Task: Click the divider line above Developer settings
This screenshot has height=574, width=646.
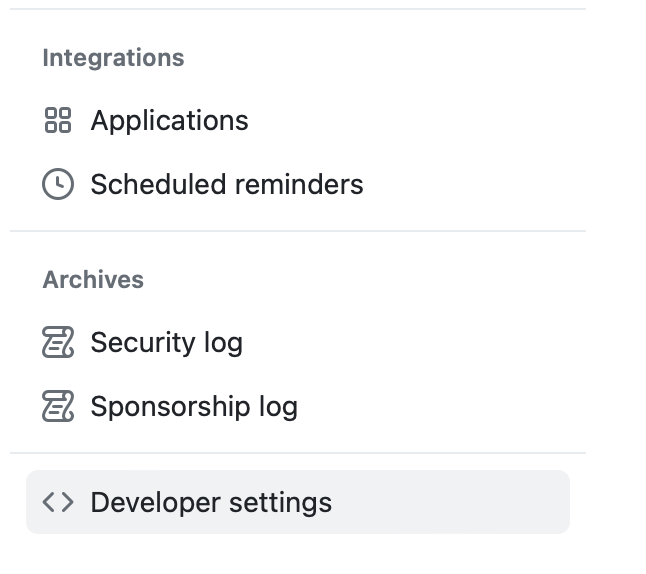Action: pos(298,453)
